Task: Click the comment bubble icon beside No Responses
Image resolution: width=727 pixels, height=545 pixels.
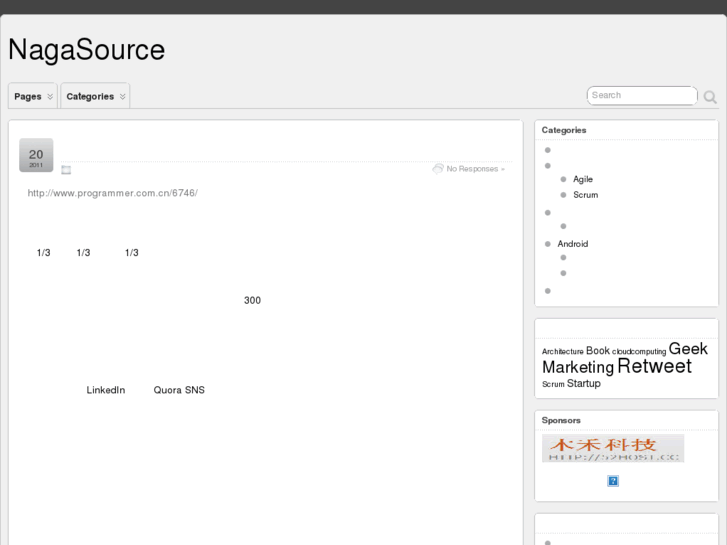Action: pos(438,168)
